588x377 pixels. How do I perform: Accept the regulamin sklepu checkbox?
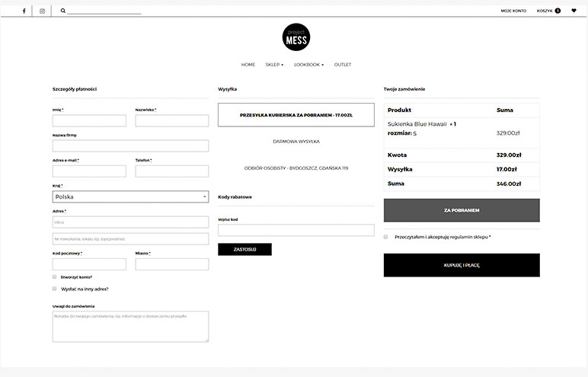coord(386,237)
